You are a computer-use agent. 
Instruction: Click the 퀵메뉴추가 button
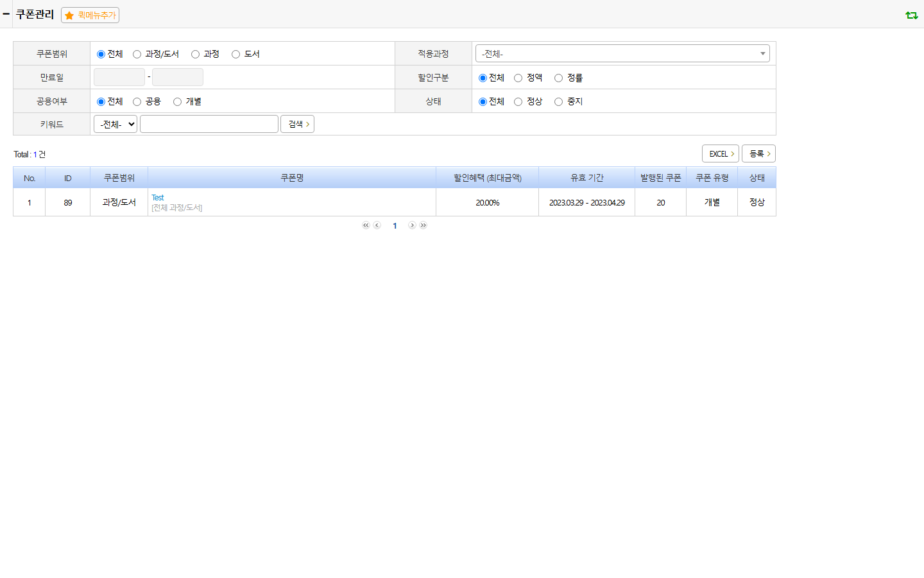[90, 15]
